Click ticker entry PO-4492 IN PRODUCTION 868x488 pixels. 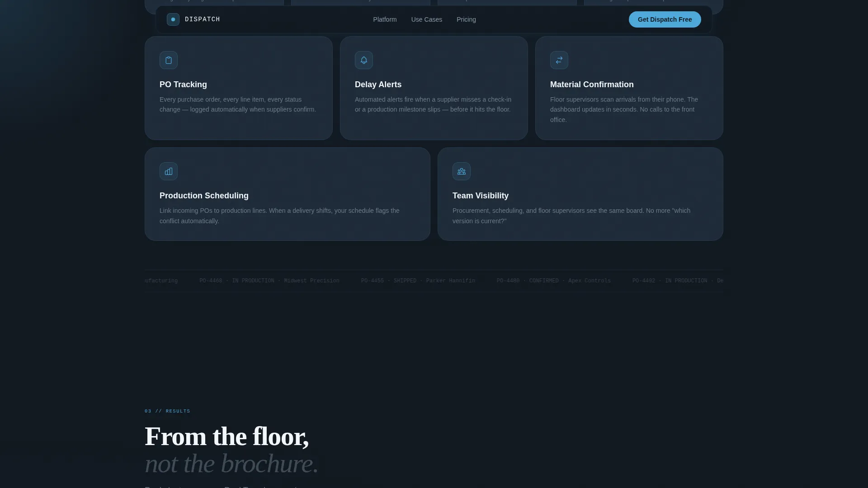pyautogui.click(x=678, y=281)
